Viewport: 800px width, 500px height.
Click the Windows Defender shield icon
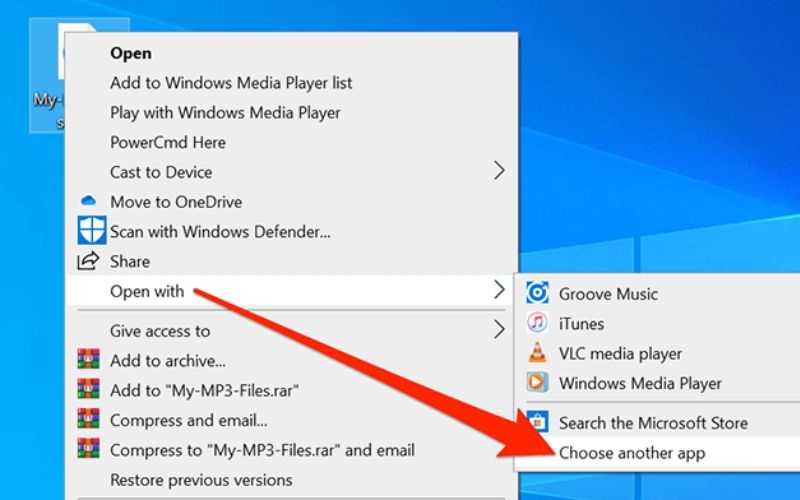click(92, 230)
